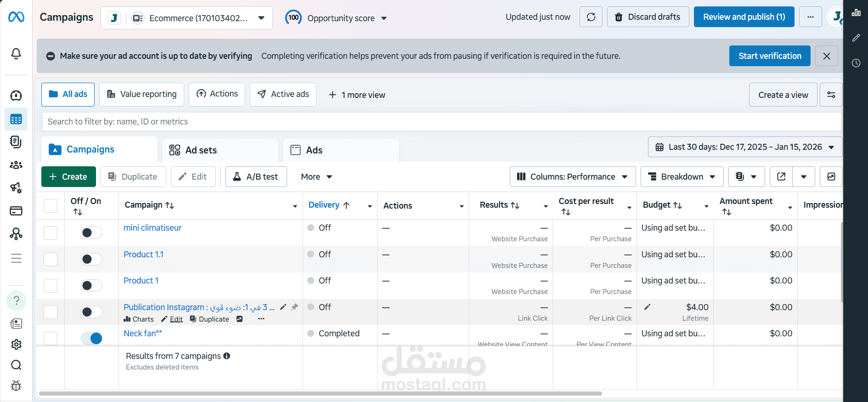868x402 pixels.
Task: Open the reports dropdown next to Breakdown
Action: (746, 176)
